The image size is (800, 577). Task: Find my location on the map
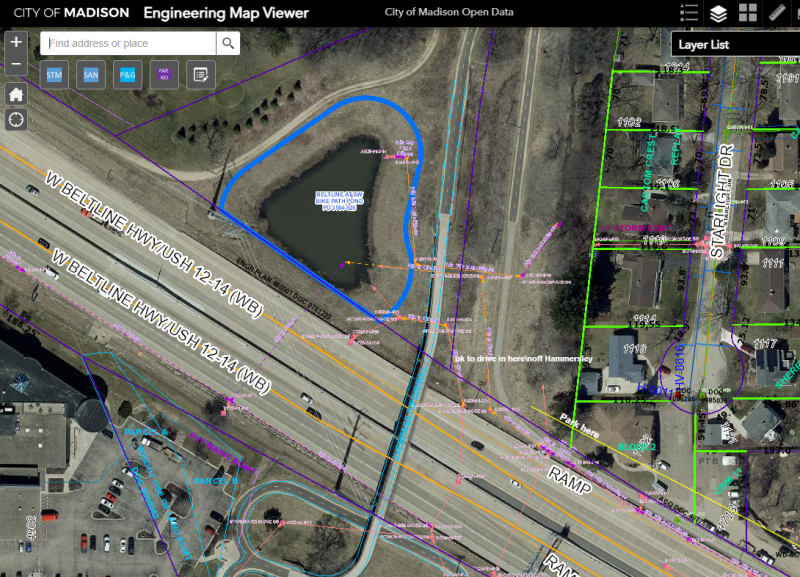point(16,120)
